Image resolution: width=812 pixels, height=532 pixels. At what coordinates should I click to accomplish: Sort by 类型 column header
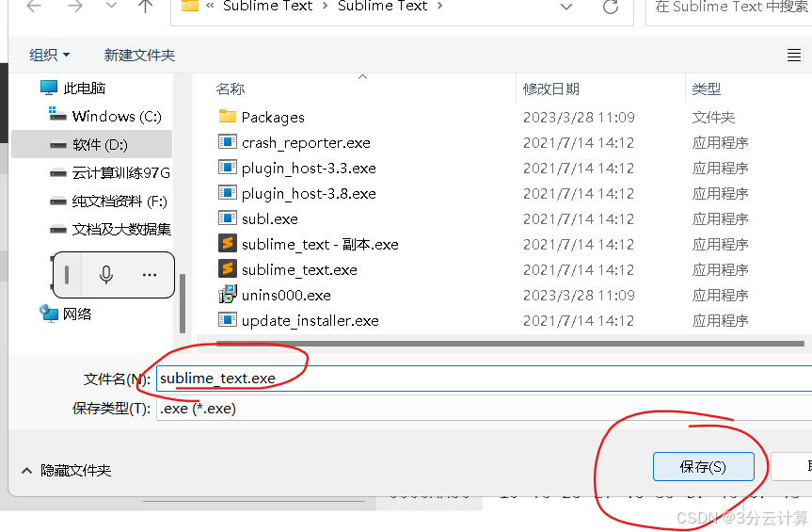point(707,89)
